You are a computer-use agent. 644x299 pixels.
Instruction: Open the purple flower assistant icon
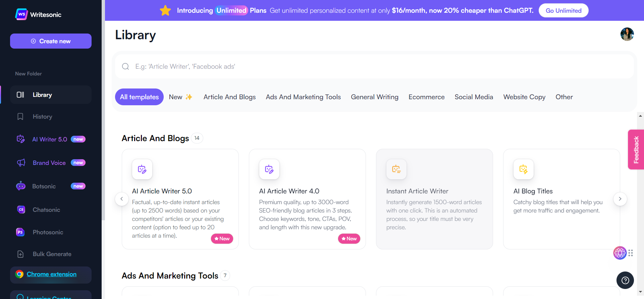[620, 253]
